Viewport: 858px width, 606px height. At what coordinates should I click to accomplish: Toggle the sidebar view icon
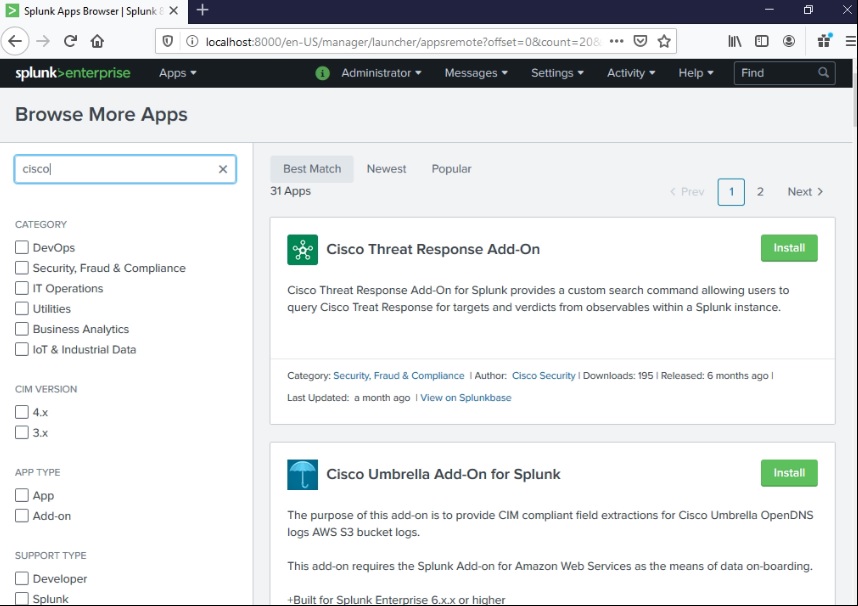762,41
